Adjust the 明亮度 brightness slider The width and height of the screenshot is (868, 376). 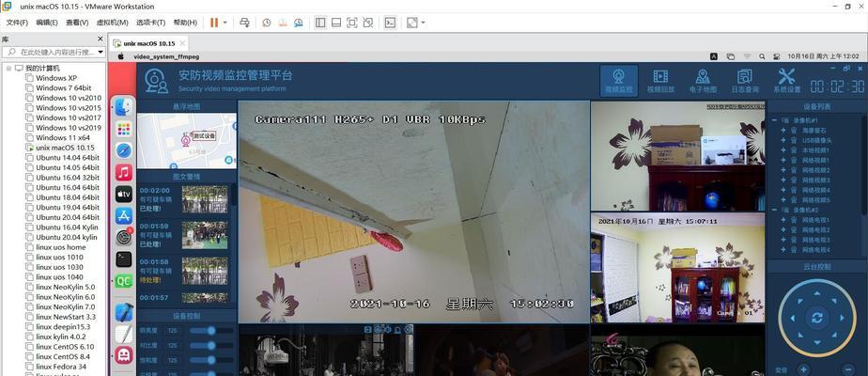[x=211, y=331]
